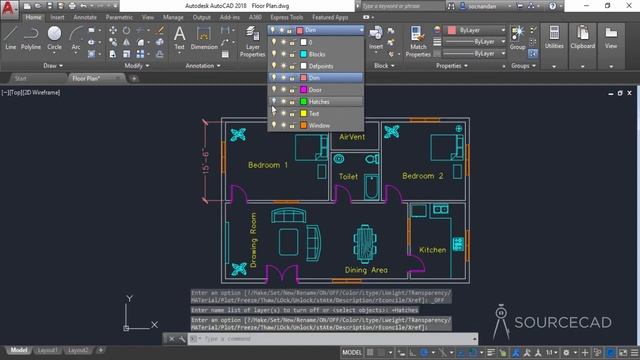This screenshot has width=640, height=360.
Task: Click the command line customize wrench icon
Action: tap(182, 339)
